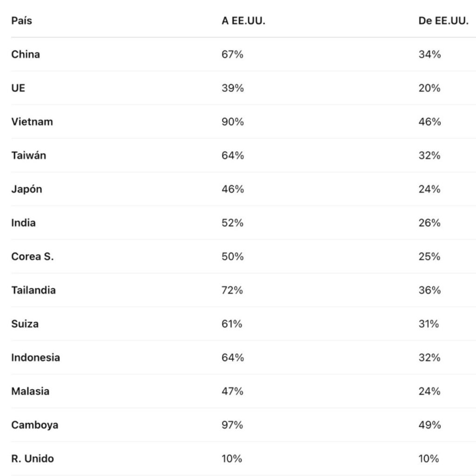This screenshot has width=476, height=476.
Task: Select the Taiwán country cell
Action: 29,155
